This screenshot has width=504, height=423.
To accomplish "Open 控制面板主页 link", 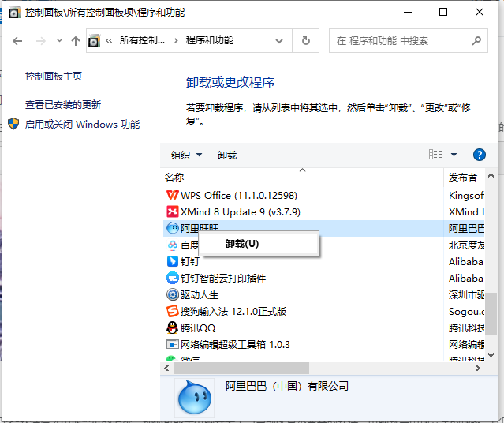I will (x=54, y=77).
